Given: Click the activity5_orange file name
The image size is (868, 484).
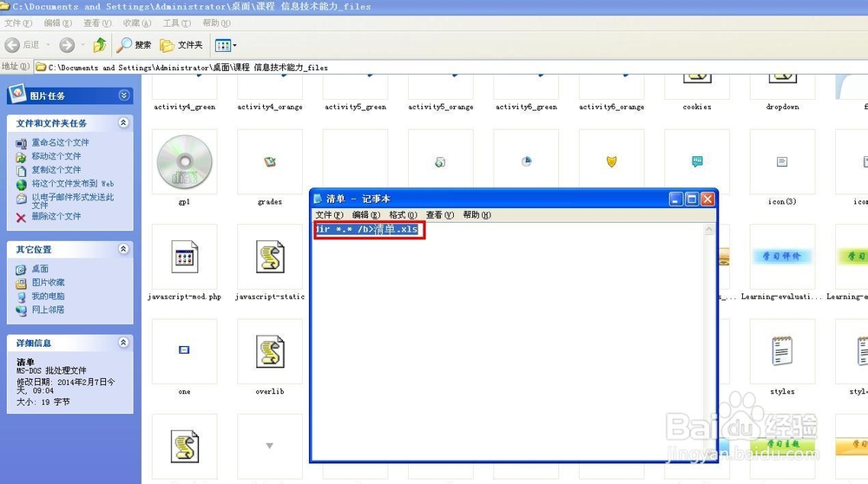Looking at the screenshot, I should click(441, 107).
